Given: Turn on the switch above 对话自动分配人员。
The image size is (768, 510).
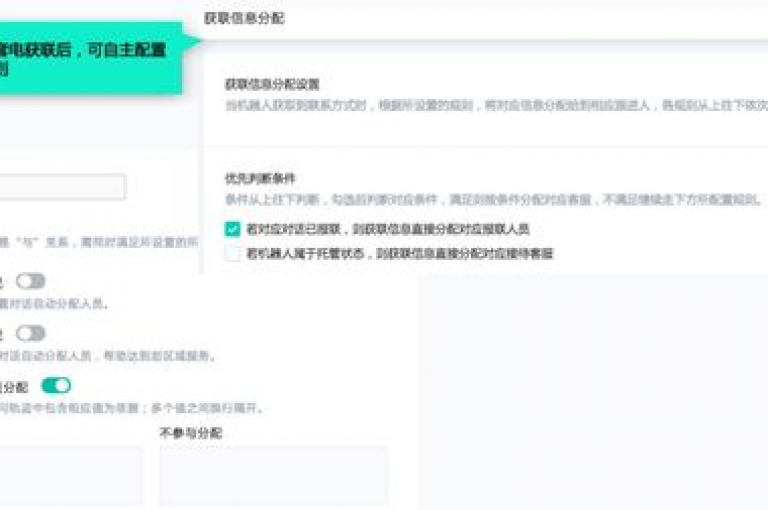Looking at the screenshot, I should 30,281.
